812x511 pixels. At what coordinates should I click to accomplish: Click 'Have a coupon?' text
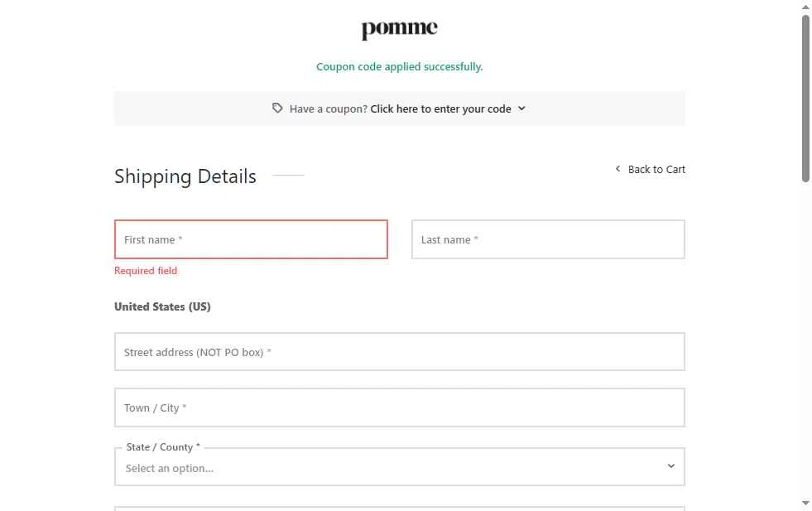[329, 108]
